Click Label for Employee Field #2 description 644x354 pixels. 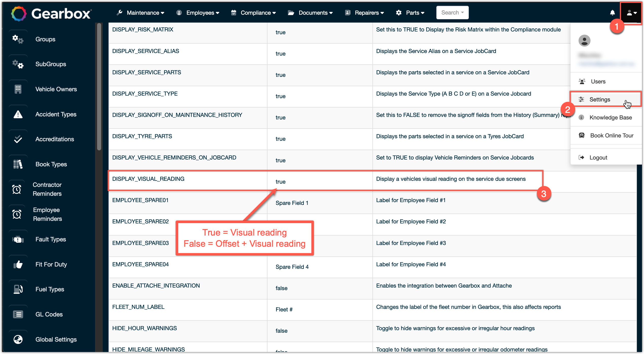click(x=411, y=221)
